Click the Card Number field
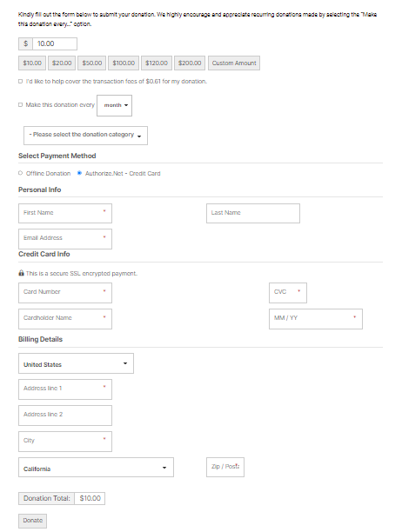 pos(65,293)
